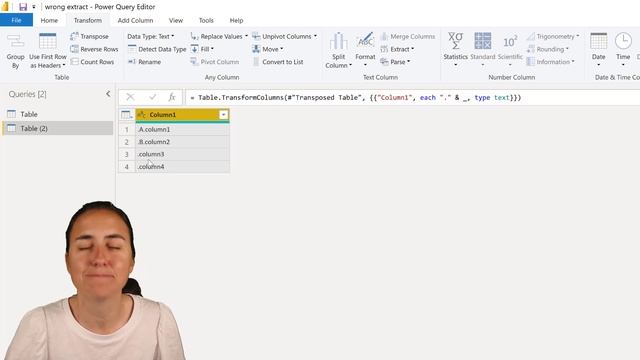The width and height of the screenshot is (640, 360).
Task: Click Rename column button
Action: [x=144, y=62]
